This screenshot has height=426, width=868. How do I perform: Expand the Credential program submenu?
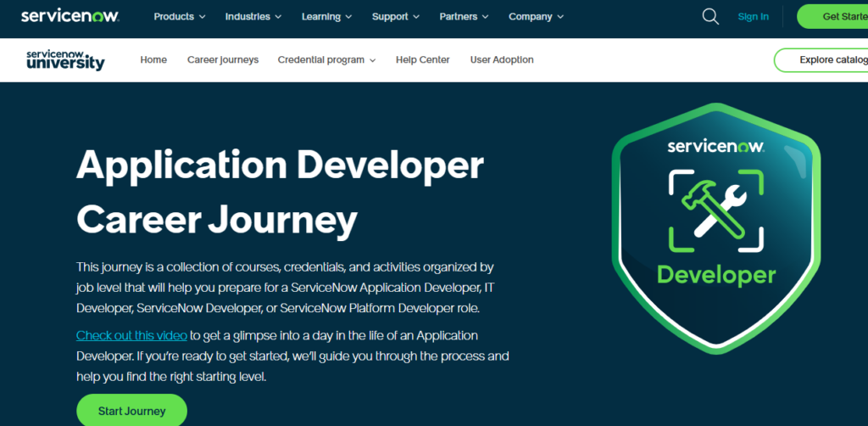point(326,60)
